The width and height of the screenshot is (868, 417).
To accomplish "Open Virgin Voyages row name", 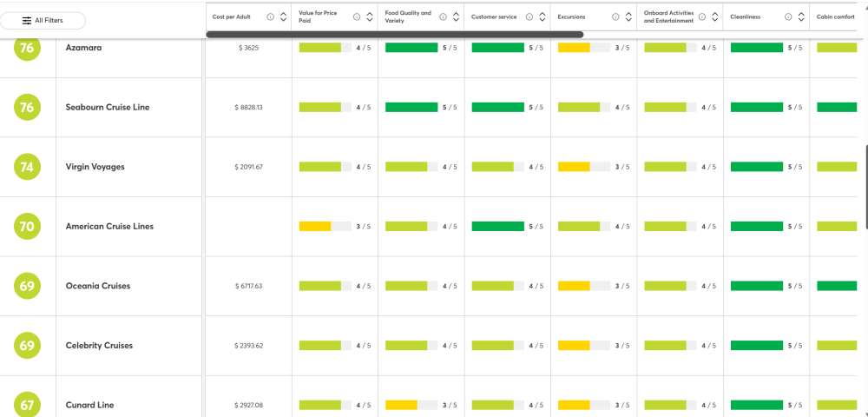I will [95, 167].
